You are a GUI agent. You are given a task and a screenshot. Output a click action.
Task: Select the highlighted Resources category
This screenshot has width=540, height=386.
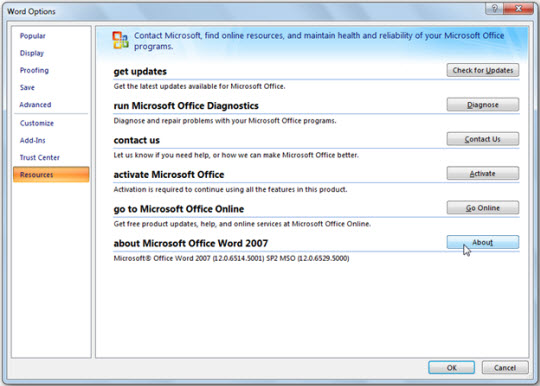tap(51, 175)
